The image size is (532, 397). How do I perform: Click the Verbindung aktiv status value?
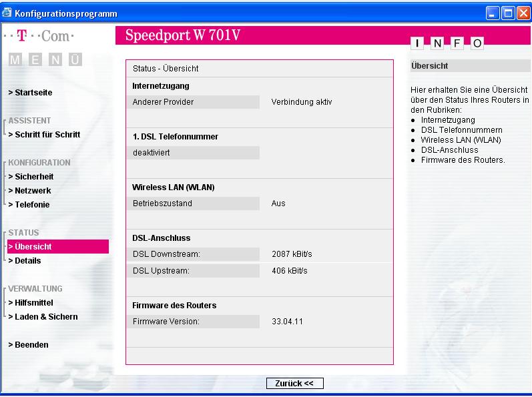click(302, 102)
